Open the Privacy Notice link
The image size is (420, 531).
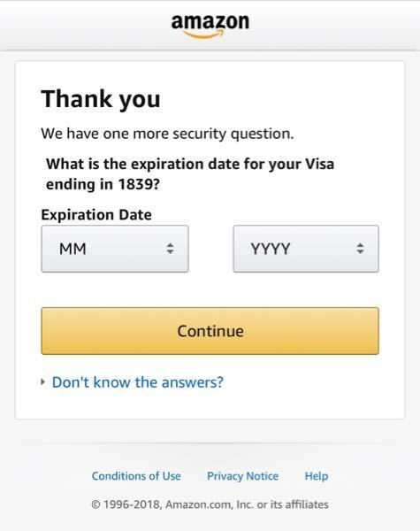point(242,476)
